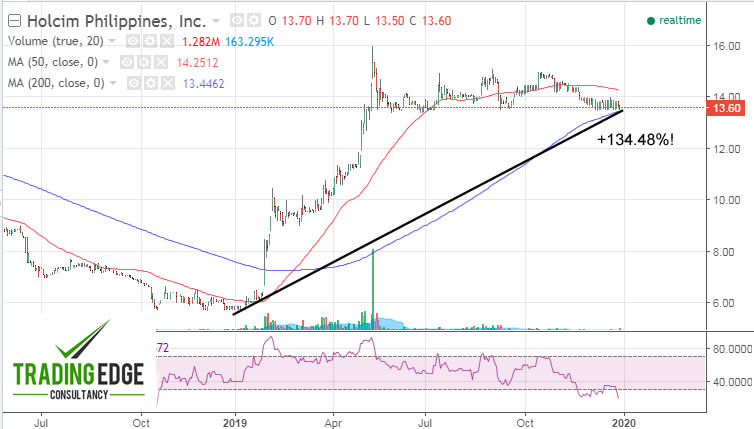Click the open price value after O
This screenshot has height=429, width=754.
(296, 21)
